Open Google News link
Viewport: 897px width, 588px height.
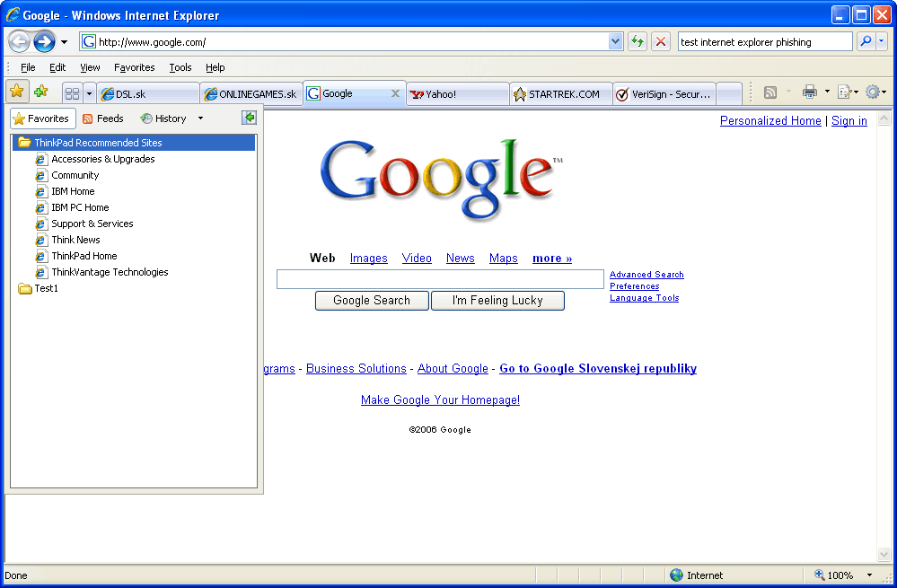[460, 258]
